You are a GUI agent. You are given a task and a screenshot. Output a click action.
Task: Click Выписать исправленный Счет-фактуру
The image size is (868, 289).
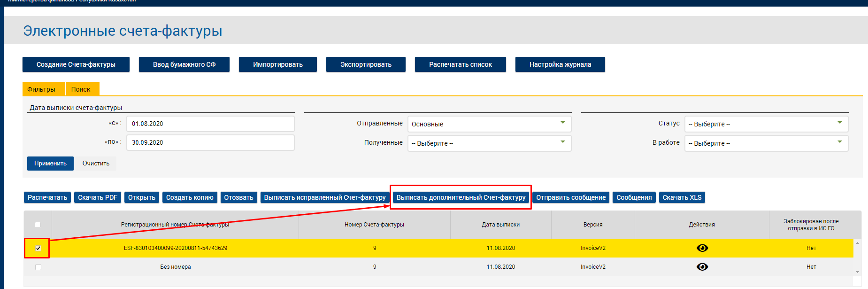(325, 197)
